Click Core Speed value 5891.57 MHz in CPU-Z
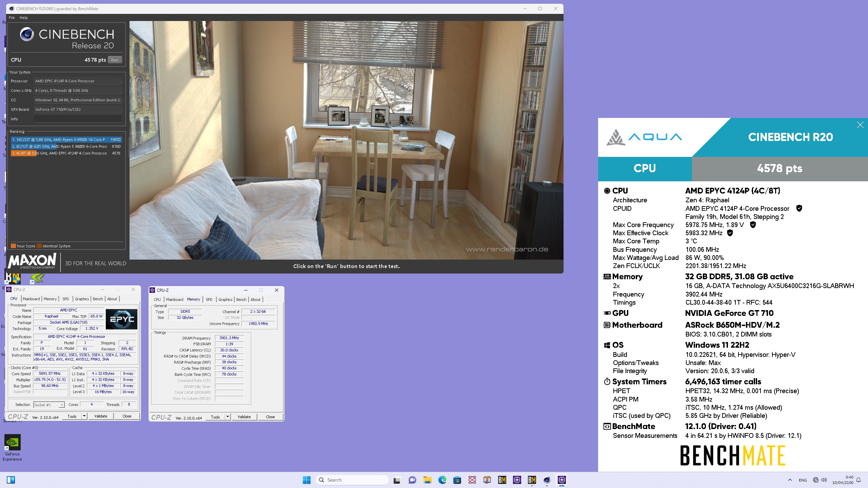Image resolution: width=868 pixels, height=488 pixels. [50, 373]
